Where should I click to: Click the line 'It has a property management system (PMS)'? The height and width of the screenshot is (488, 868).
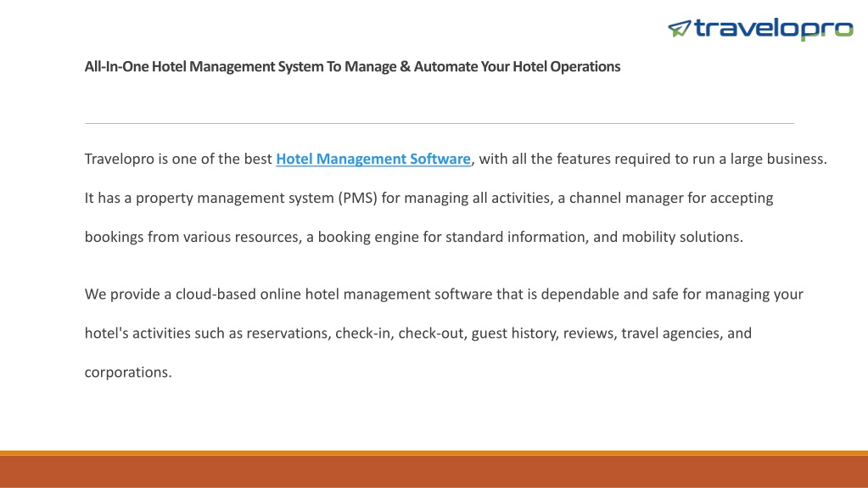click(x=428, y=198)
